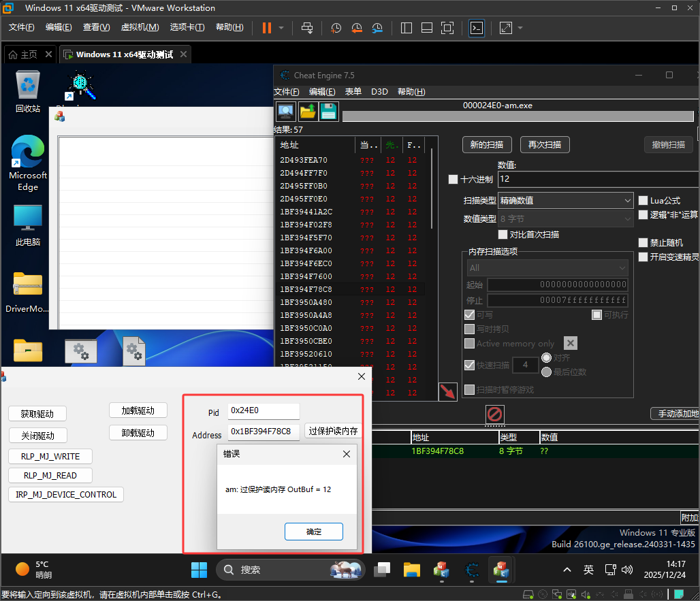Image resolution: width=700 pixels, height=601 pixels.
Task: Click the 获取驱动 button
Action: point(37,414)
